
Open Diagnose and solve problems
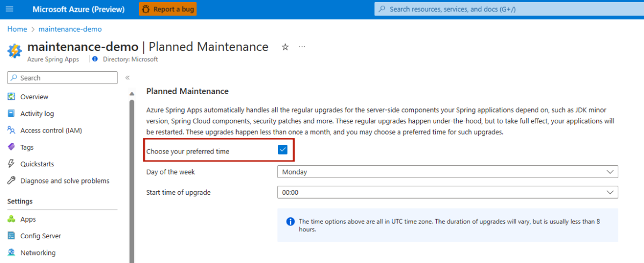click(x=64, y=181)
